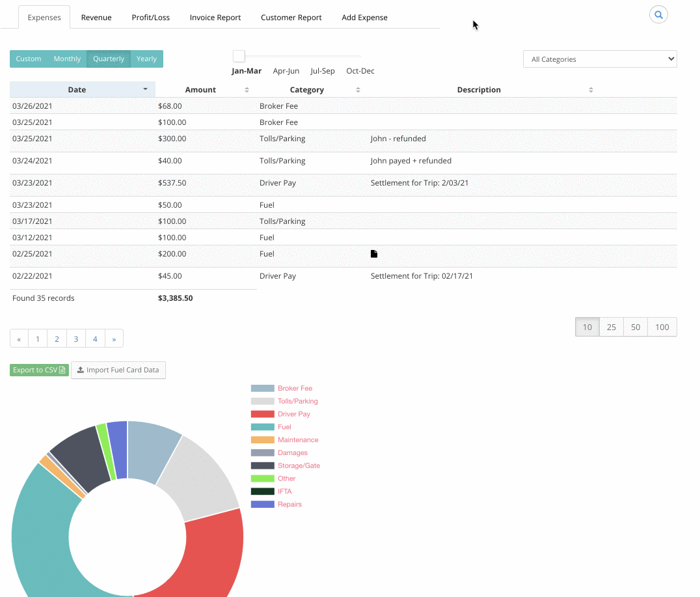Viewport: 700px width, 597px height.
Task: Select Jan-Mar quarter label
Action: coord(247,71)
